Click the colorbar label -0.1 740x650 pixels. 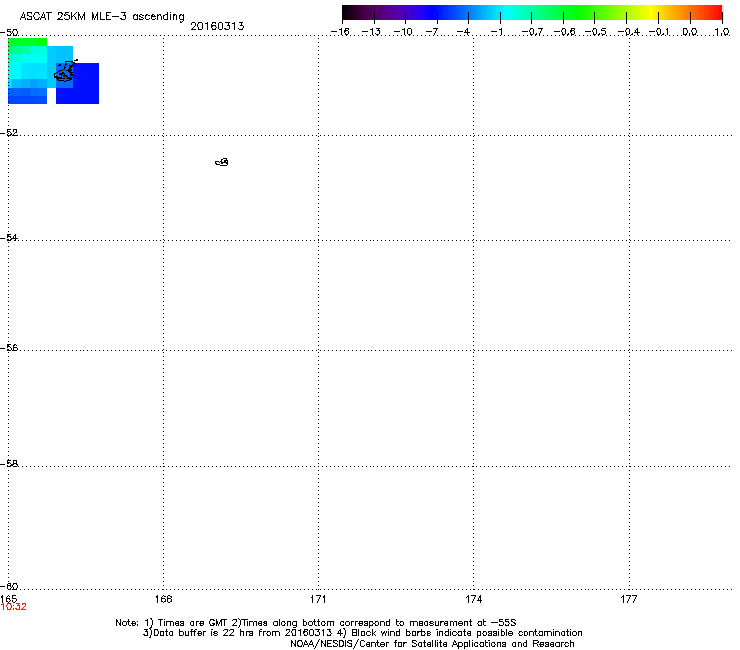(659, 32)
